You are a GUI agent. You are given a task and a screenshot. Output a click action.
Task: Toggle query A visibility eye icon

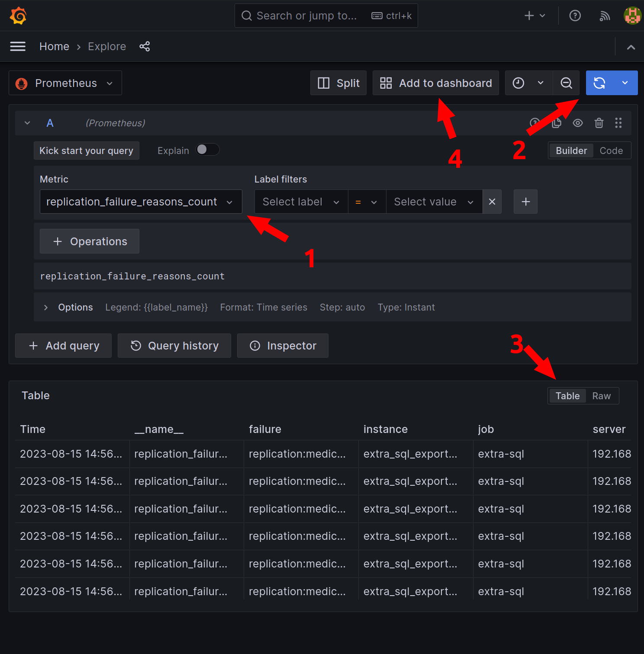click(x=578, y=123)
